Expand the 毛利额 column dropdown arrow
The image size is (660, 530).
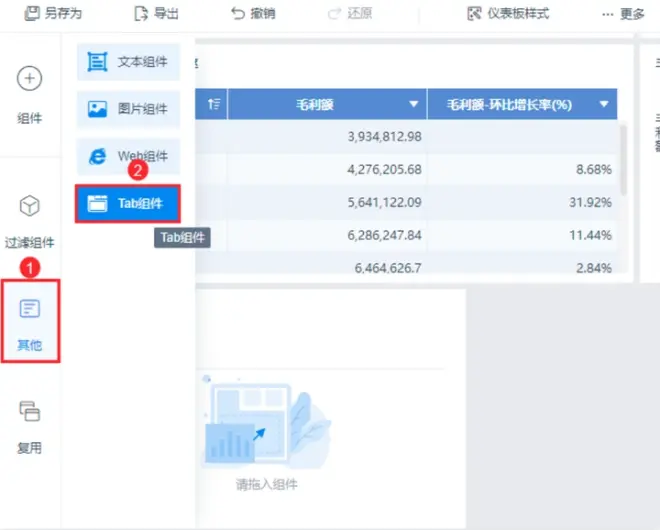[x=413, y=104]
